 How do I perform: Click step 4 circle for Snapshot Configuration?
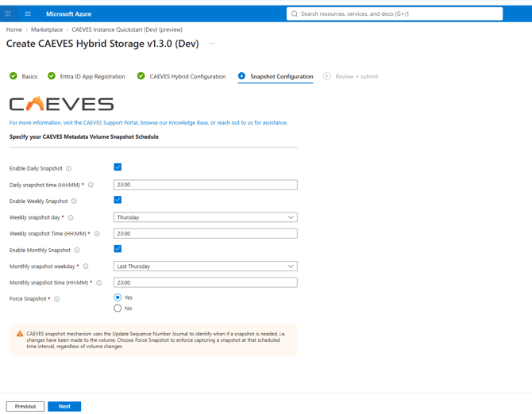(241, 76)
